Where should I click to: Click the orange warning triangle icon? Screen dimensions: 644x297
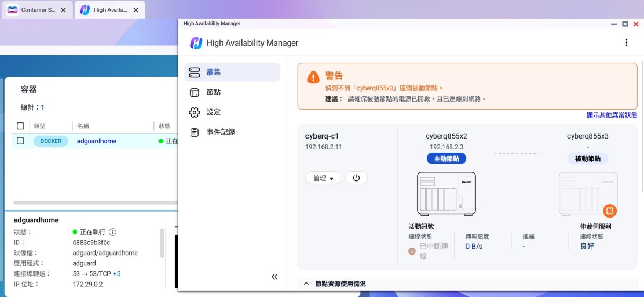pyautogui.click(x=313, y=77)
